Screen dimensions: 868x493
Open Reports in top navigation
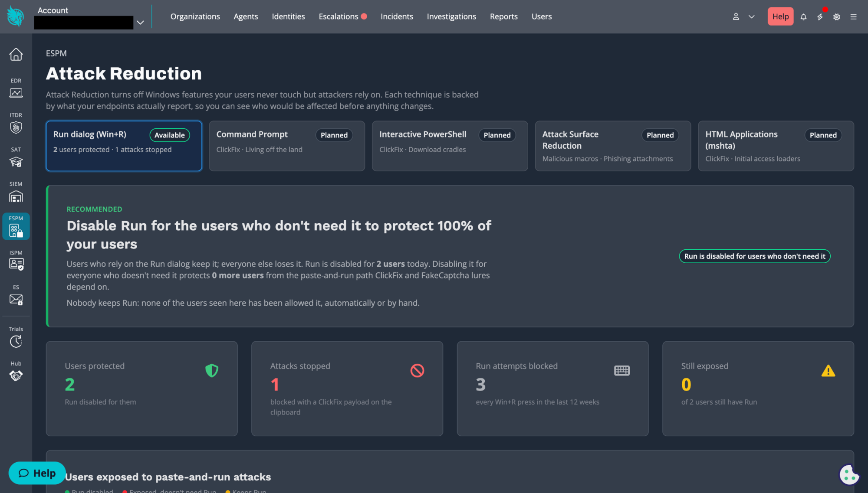(x=503, y=16)
